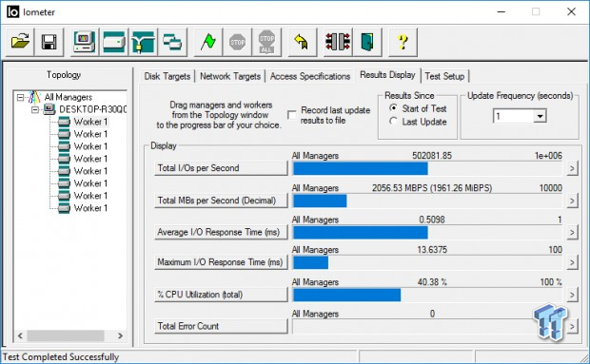590x364 pixels.
Task: Click Average I/O Response Time (ms) button
Action: (x=221, y=232)
